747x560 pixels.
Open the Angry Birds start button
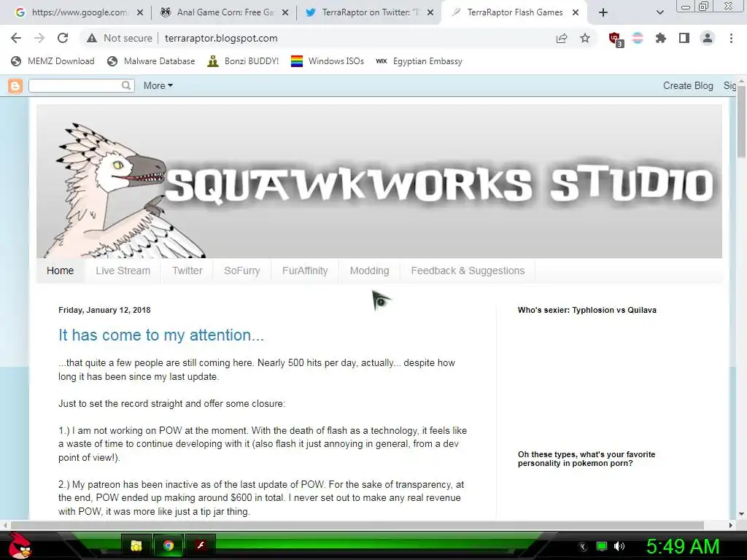point(19,545)
